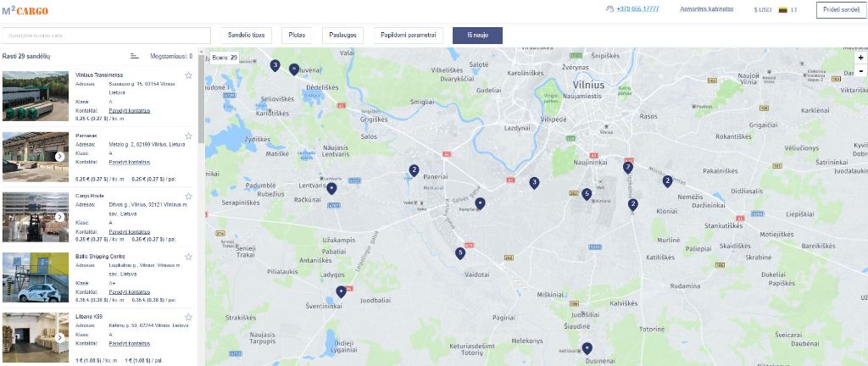The image size is (868, 366).
Task: Open the list sort options icon
Action: tap(135, 56)
